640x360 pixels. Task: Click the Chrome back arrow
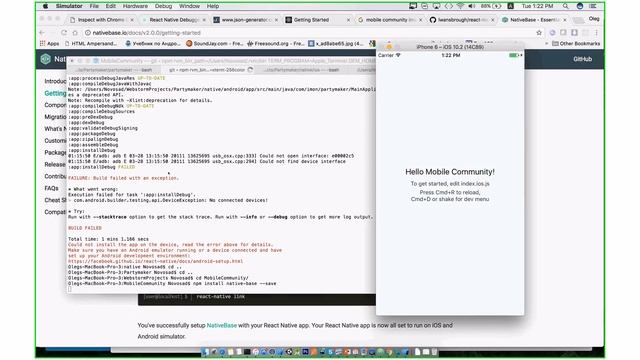pyautogui.click(x=42, y=33)
